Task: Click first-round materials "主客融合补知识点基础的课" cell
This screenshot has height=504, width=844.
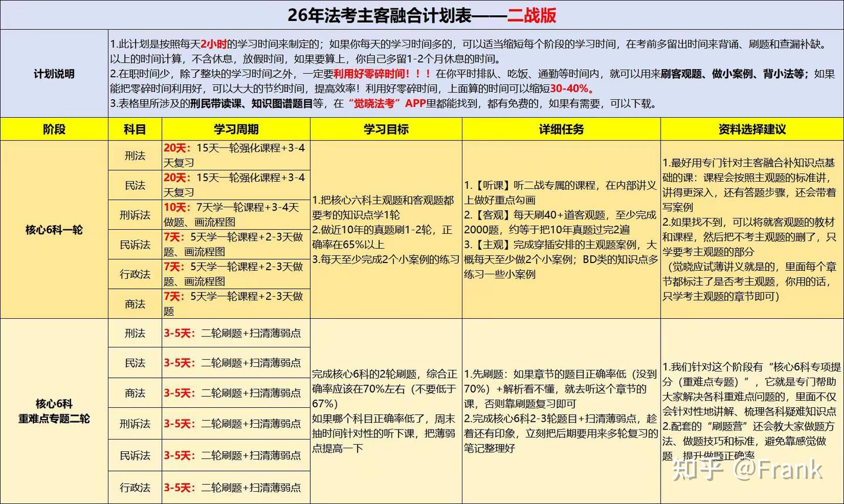Action: pyautogui.click(x=752, y=230)
